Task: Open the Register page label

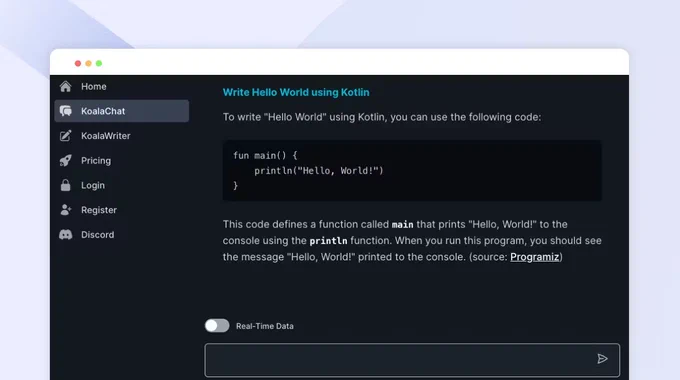Action: (99, 210)
